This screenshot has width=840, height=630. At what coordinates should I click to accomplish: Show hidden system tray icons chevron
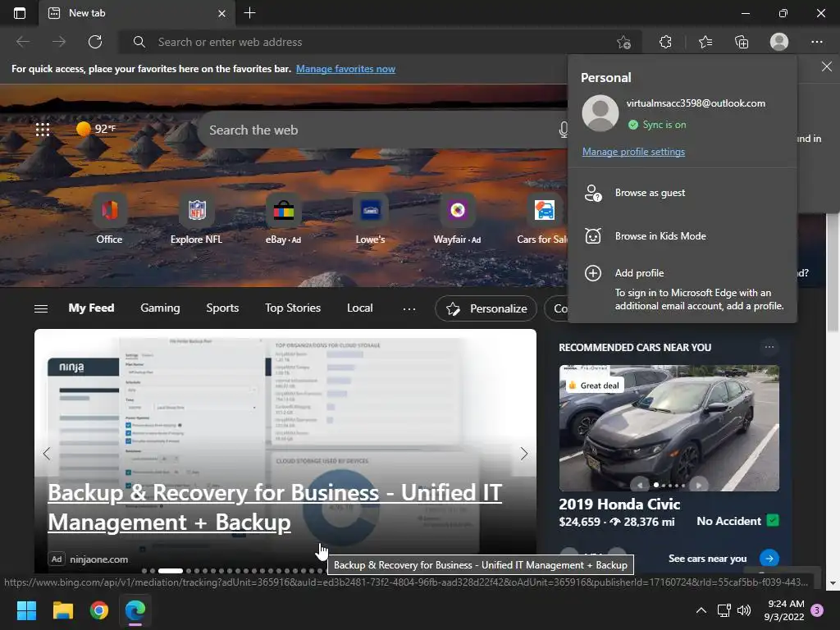701,610
